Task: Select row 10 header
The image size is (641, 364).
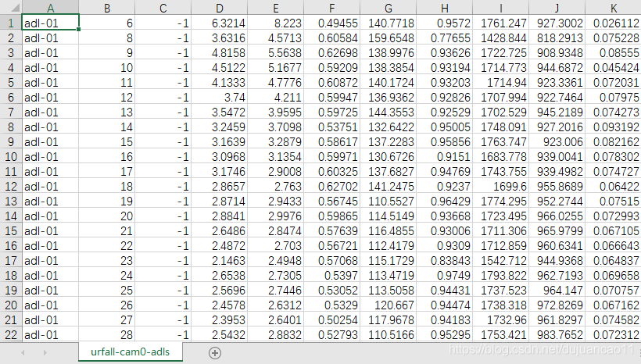Action: coord(11,157)
